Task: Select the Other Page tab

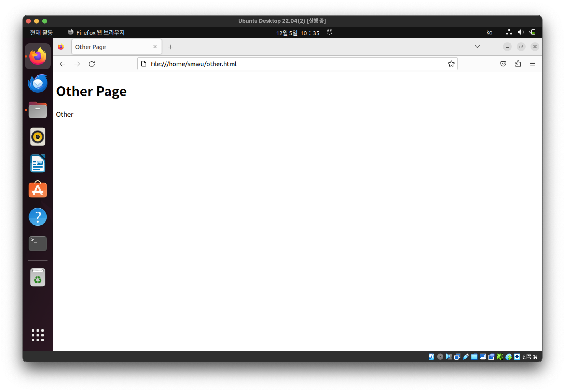Action: (116, 47)
